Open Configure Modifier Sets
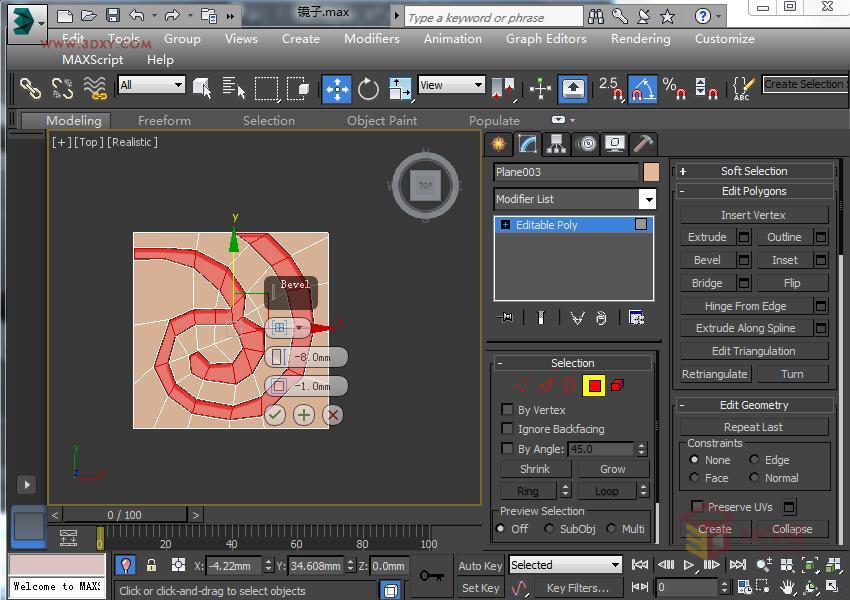The image size is (850, 600). tap(636, 317)
